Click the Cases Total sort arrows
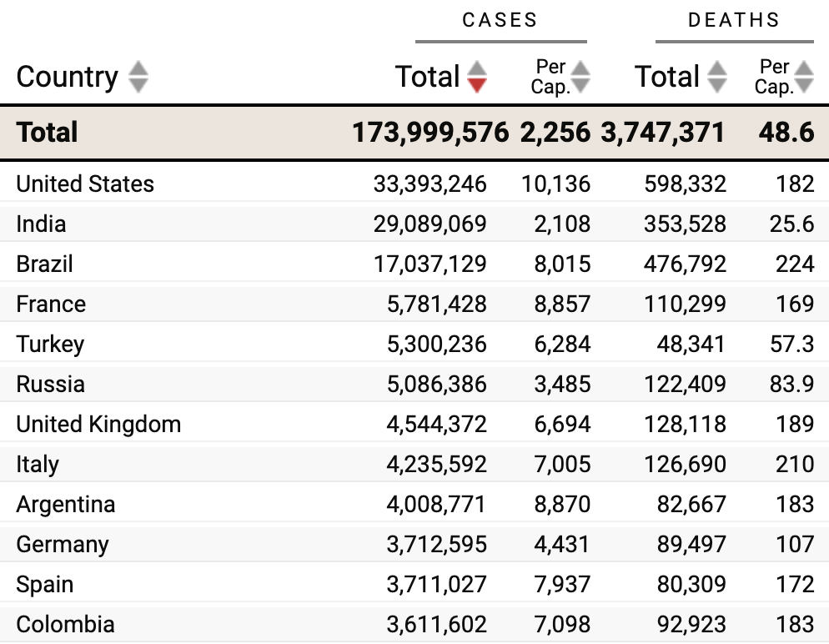 (x=477, y=77)
